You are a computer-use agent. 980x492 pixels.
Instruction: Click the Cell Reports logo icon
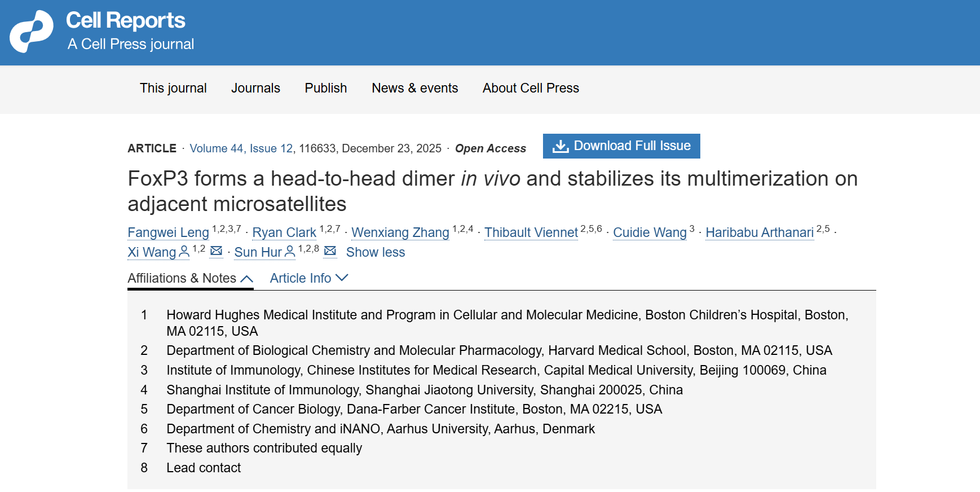pos(32,32)
